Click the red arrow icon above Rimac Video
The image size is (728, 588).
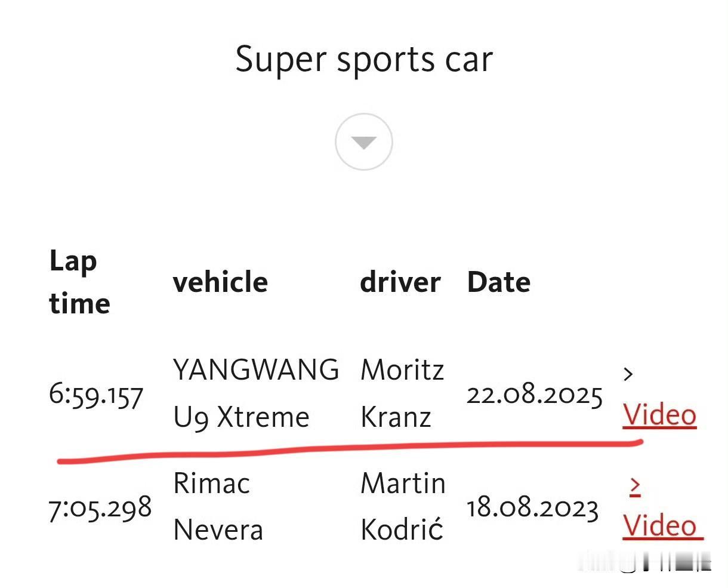(x=635, y=487)
